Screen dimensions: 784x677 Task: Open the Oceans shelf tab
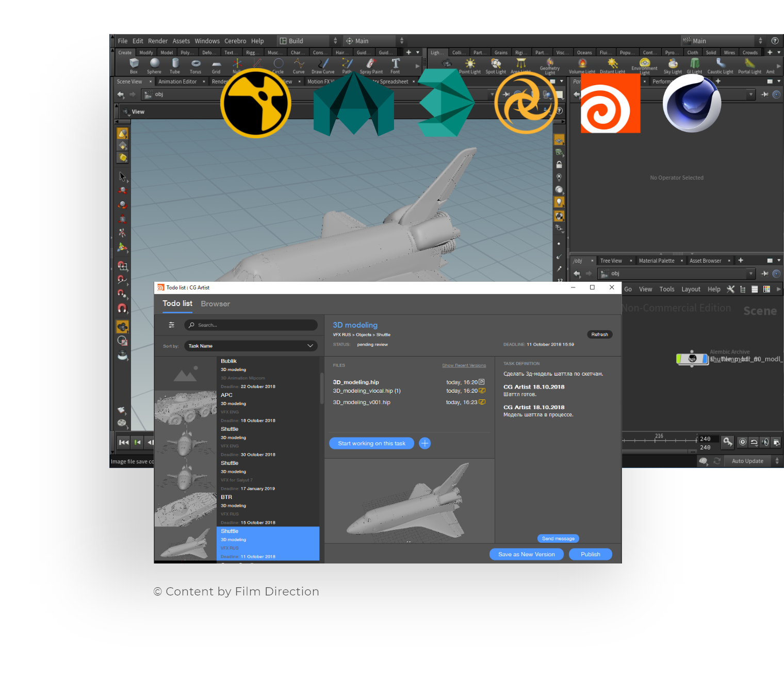click(x=584, y=52)
